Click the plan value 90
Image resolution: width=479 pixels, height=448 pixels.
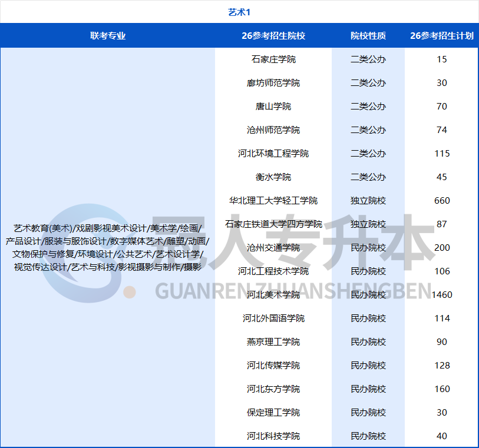442,342
